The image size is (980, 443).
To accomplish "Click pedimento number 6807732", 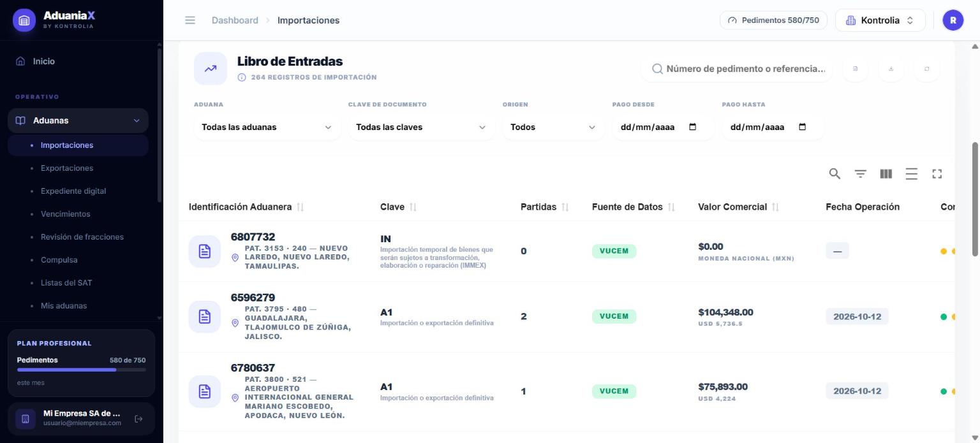I will click(x=253, y=237).
